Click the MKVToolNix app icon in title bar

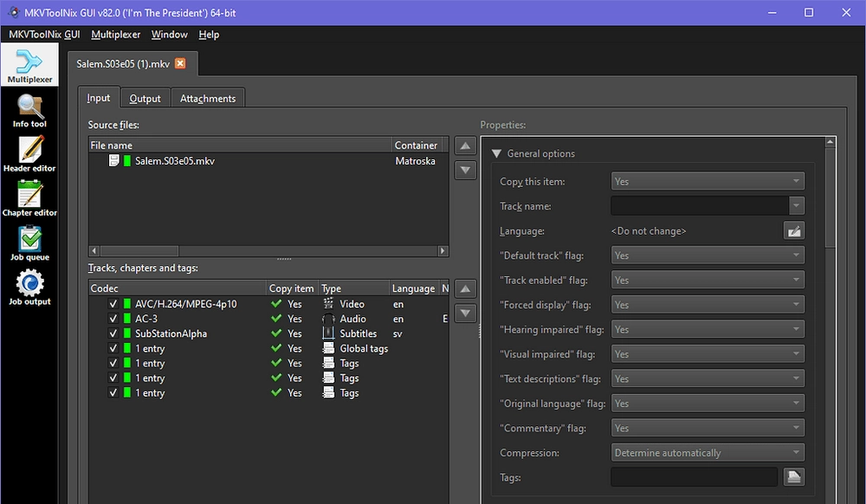coord(13,12)
